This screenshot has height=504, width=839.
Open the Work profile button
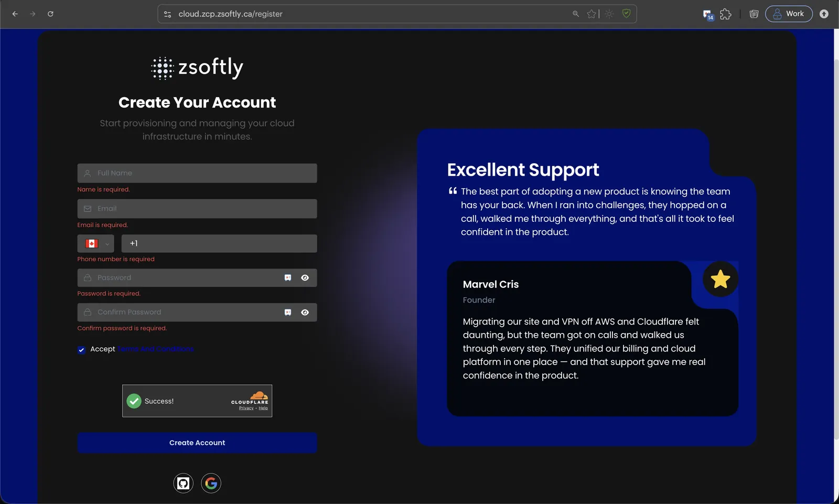[789, 14]
